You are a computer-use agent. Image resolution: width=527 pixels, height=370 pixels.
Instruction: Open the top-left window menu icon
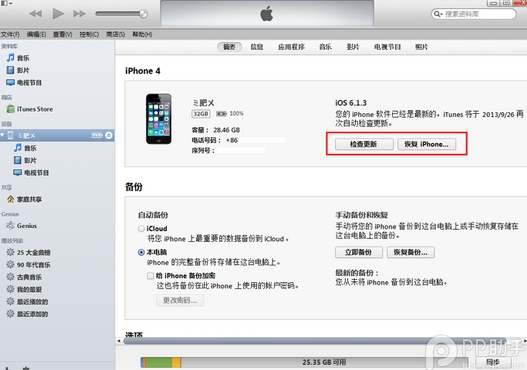tap(6, 3)
